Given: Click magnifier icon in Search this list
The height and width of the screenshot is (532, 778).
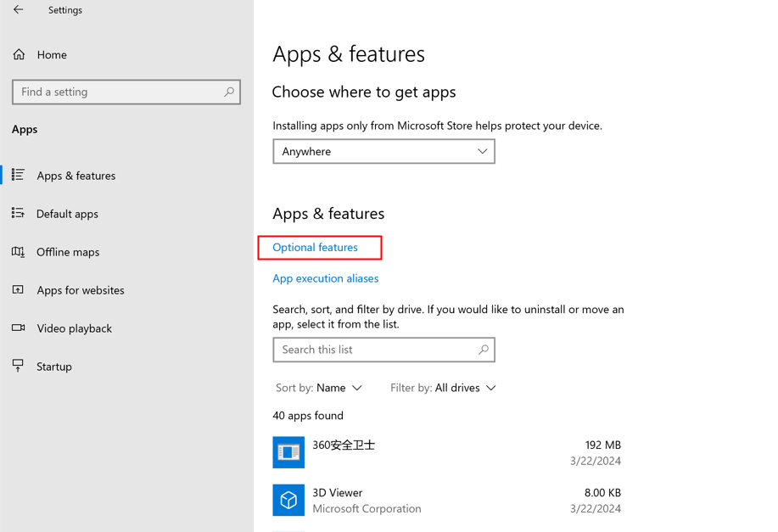Looking at the screenshot, I should [x=484, y=350].
